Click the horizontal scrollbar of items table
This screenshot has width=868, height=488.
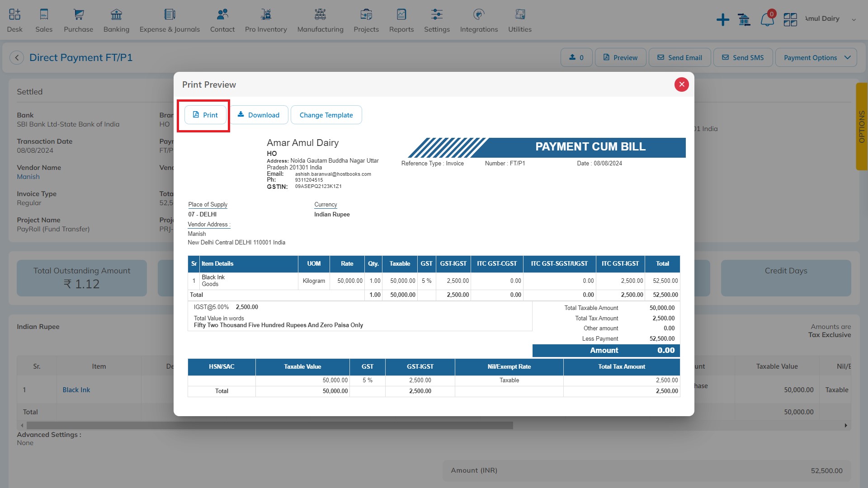270,425
